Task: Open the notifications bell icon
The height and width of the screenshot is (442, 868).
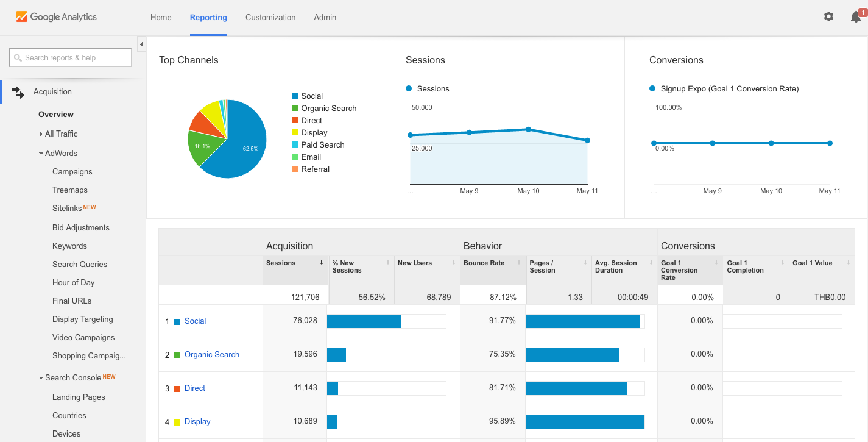Action: [856, 17]
